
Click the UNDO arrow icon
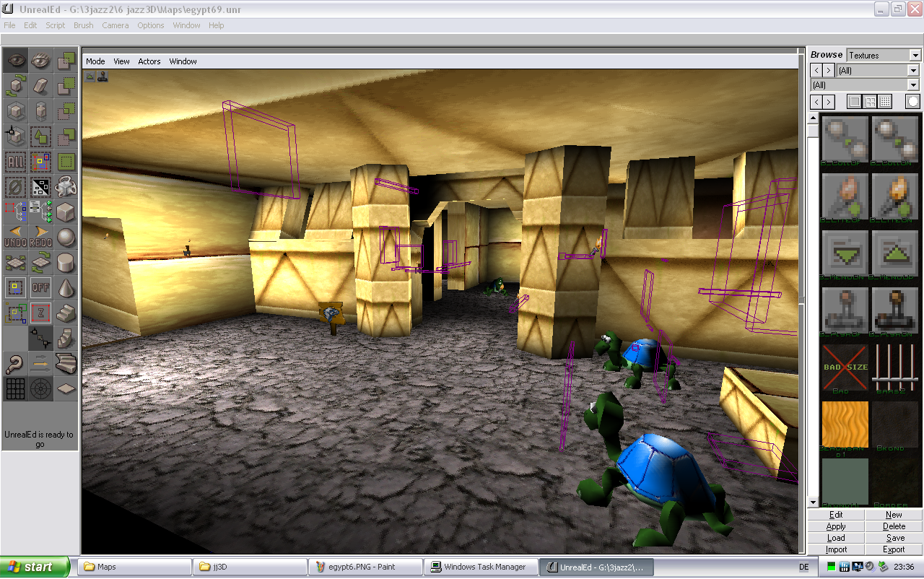click(15, 238)
